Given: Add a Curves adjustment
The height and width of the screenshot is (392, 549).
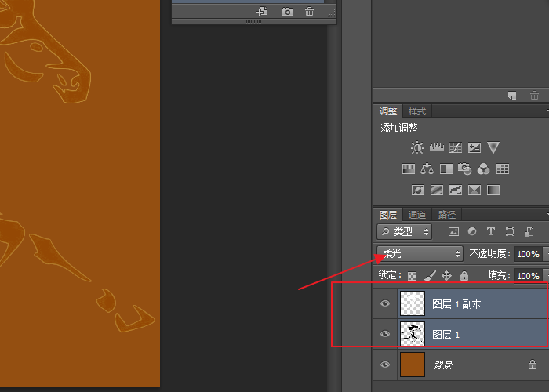Looking at the screenshot, I should [x=456, y=147].
